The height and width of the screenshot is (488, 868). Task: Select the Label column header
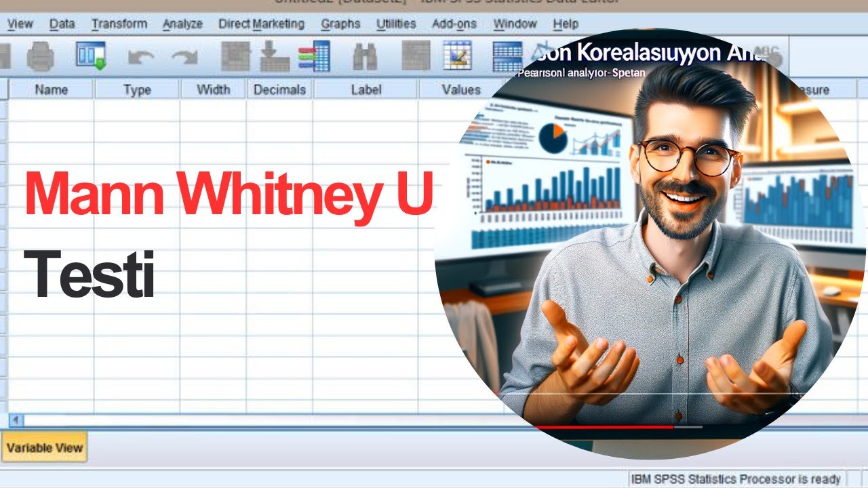click(x=366, y=89)
